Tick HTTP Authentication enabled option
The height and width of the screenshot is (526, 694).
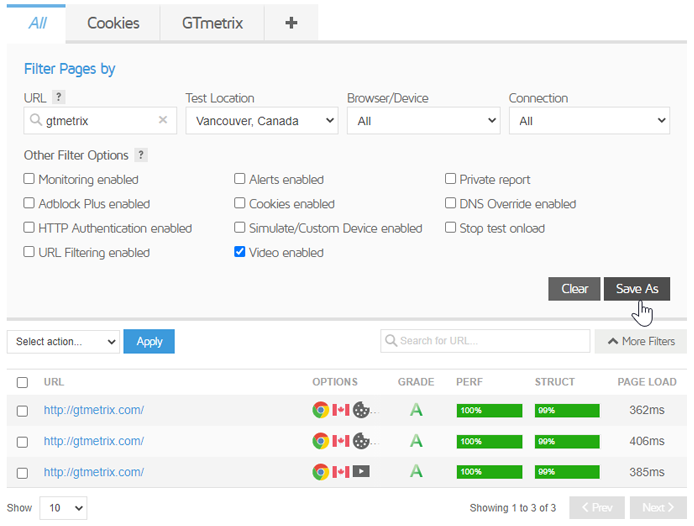tap(29, 227)
